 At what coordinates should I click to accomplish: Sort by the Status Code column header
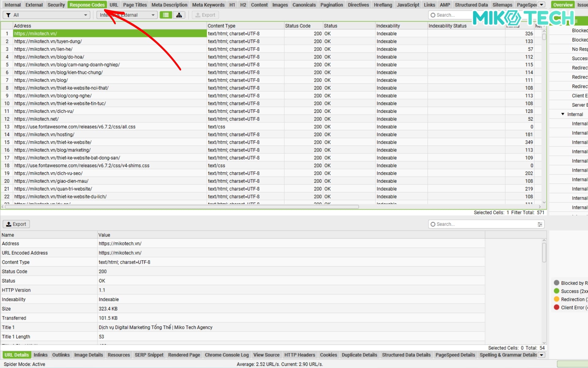[x=298, y=26]
